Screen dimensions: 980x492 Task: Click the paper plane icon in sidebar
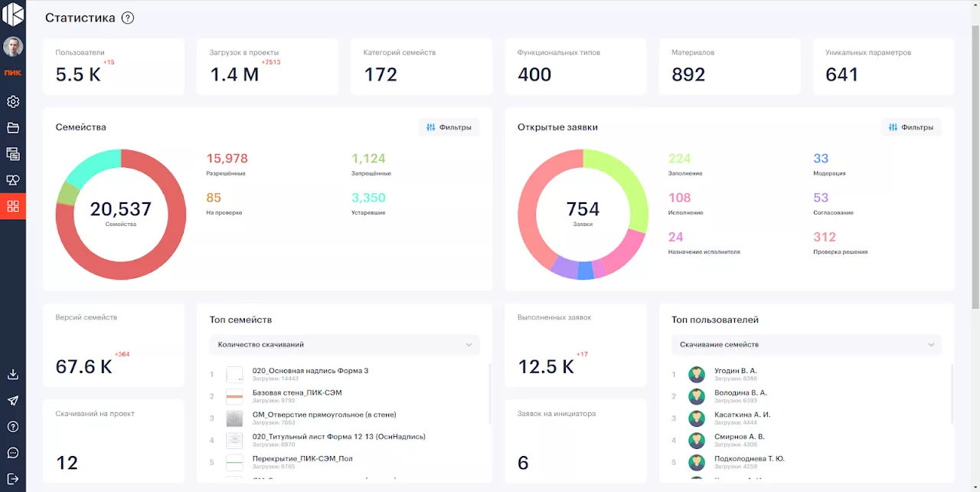pyautogui.click(x=13, y=401)
